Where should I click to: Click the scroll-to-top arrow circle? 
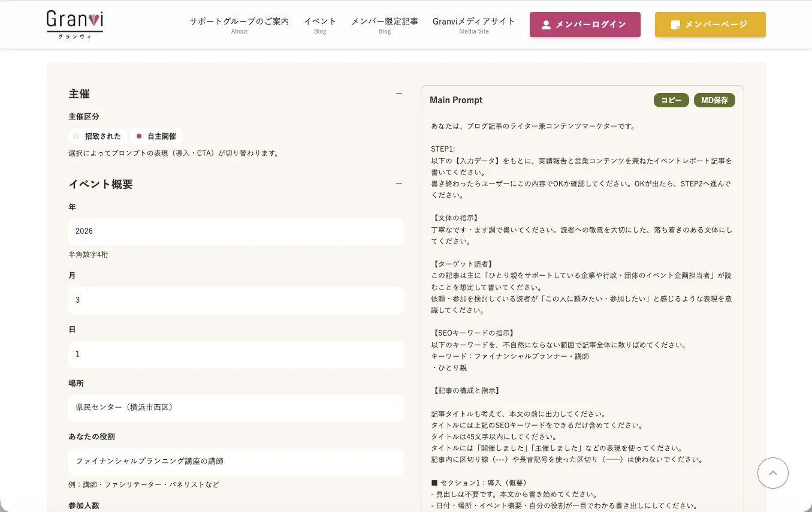click(772, 473)
